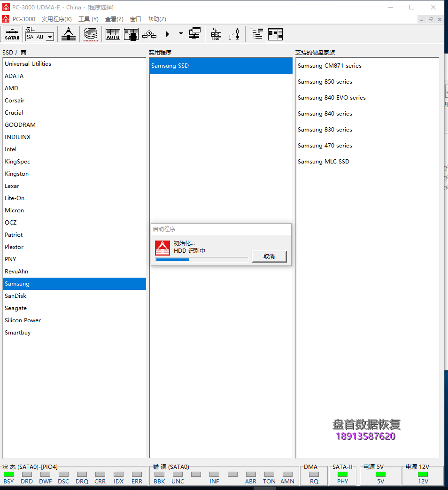448x490 pixels.
Task: Click the power switch circuit icon
Action: [x=234, y=34]
